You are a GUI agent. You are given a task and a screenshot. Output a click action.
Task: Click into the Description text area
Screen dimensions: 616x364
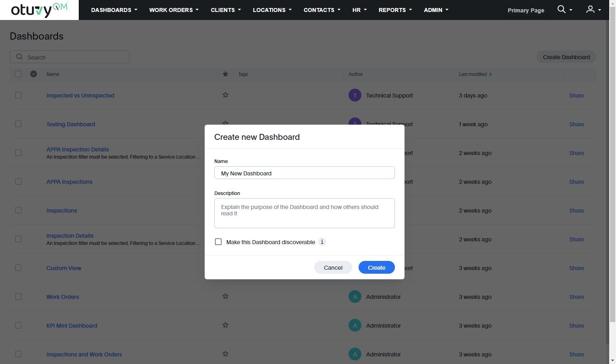coord(304,213)
